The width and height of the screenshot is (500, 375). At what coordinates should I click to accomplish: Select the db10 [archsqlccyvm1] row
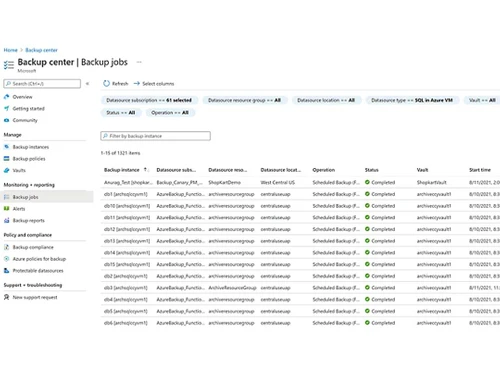coord(300,206)
